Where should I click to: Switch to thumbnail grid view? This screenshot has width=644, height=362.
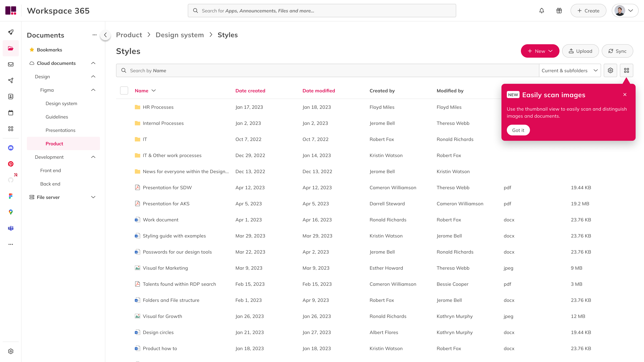627,70
